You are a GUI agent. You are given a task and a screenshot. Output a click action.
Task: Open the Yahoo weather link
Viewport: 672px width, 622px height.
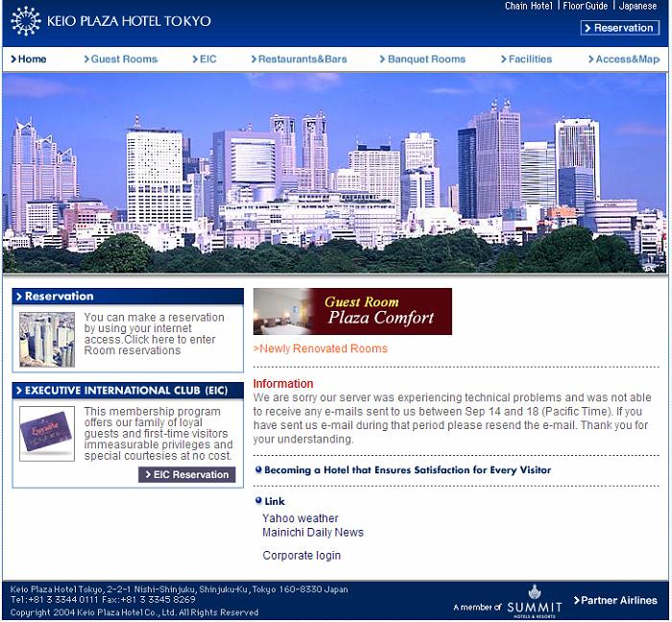(x=300, y=518)
